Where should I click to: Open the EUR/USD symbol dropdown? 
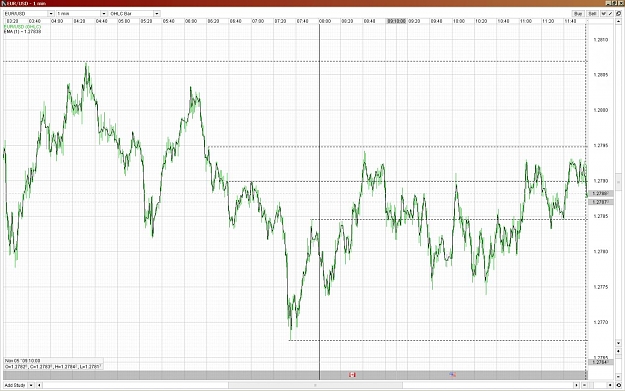51,14
